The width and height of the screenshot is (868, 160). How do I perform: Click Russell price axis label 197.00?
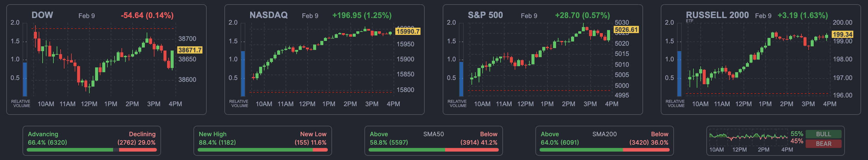843,78
